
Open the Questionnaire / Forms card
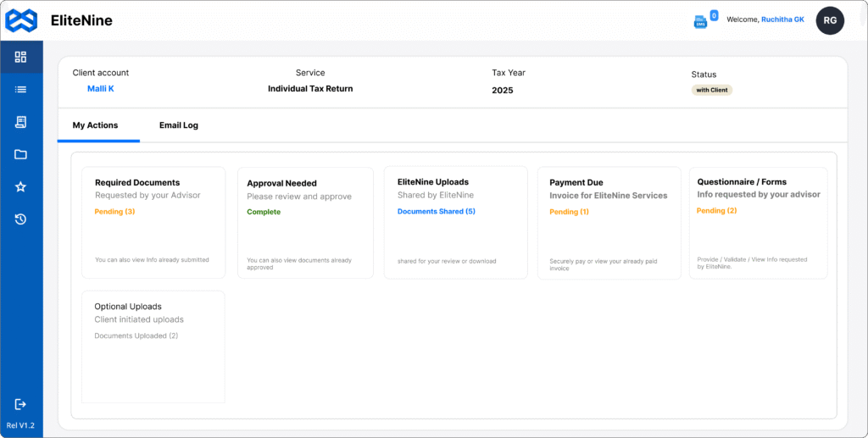click(758, 222)
